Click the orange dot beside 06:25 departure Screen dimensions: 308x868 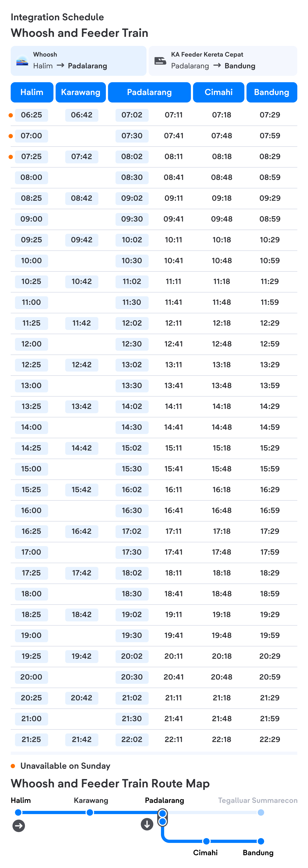point(11,115)
